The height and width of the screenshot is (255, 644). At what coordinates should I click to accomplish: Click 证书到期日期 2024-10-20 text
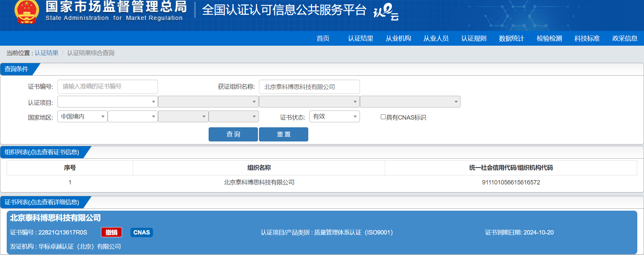(x=519, y=232)
